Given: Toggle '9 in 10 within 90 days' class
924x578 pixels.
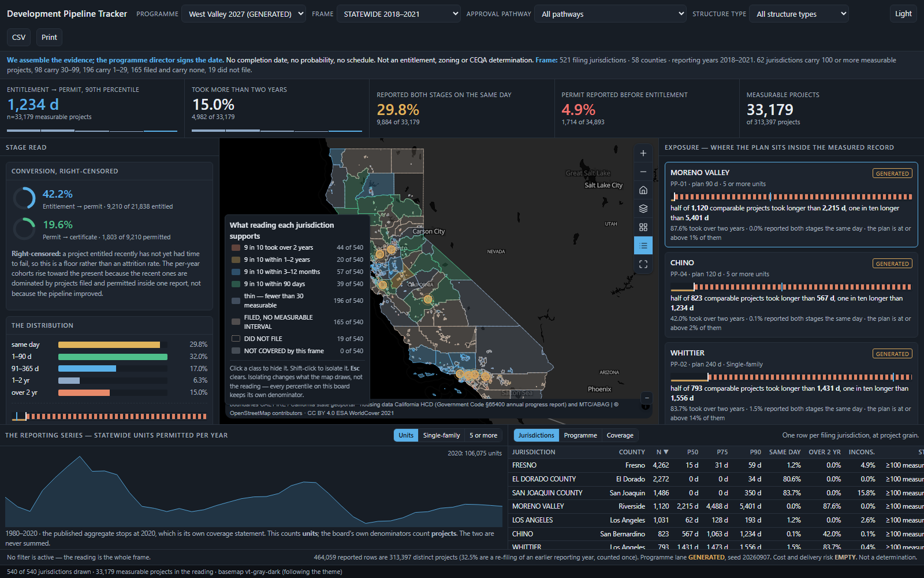Looking at the screenshot, I should pyautogui.click(x=297, y=284).
